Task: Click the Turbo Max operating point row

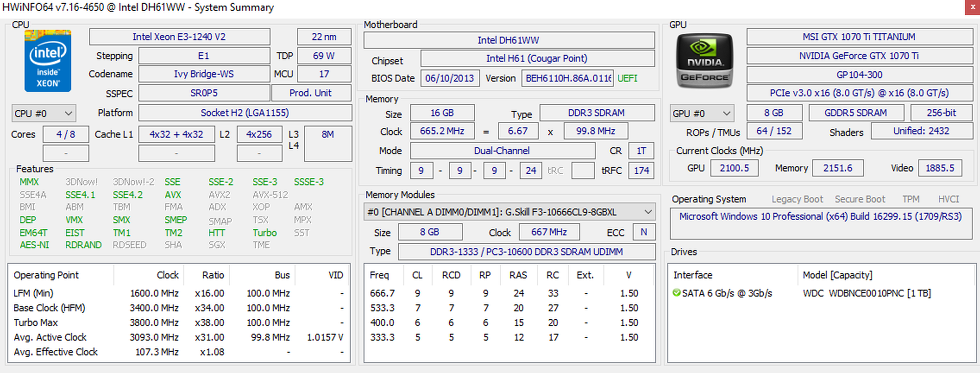Action: (x=179, y=323)
